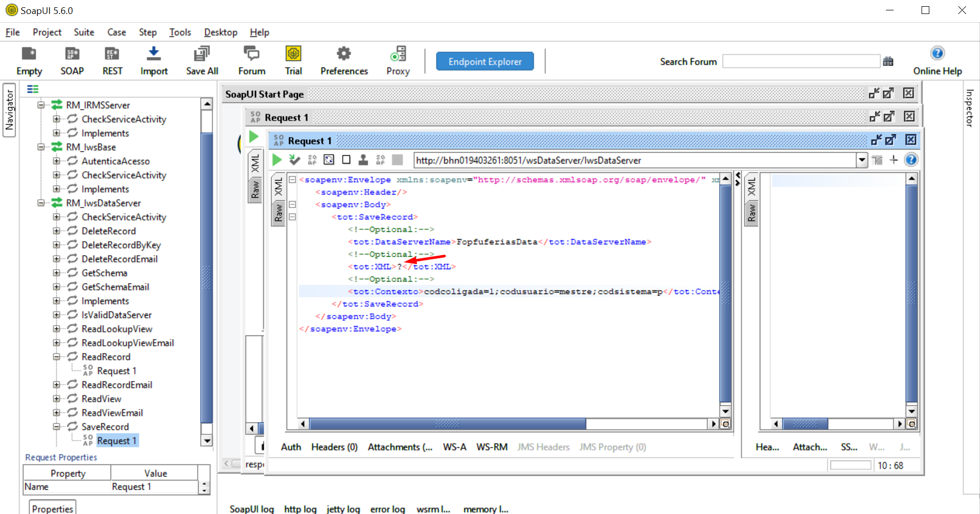Switch to the Auth tab
The width and height of the screenshot is (980, 514).
pos(291,447)
